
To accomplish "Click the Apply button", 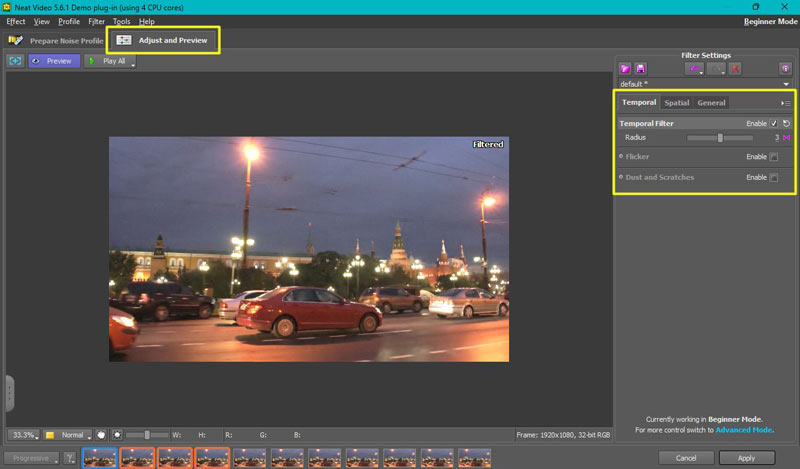I will click(x=746, y=458).
